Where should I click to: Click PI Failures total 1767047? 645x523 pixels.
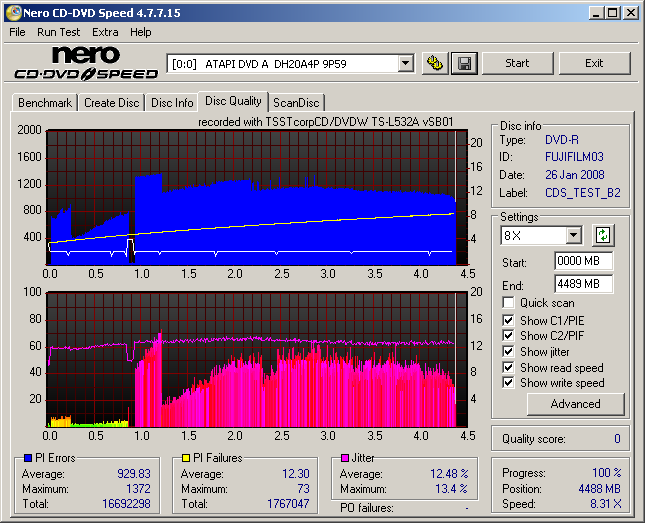[x=288, y=504]
